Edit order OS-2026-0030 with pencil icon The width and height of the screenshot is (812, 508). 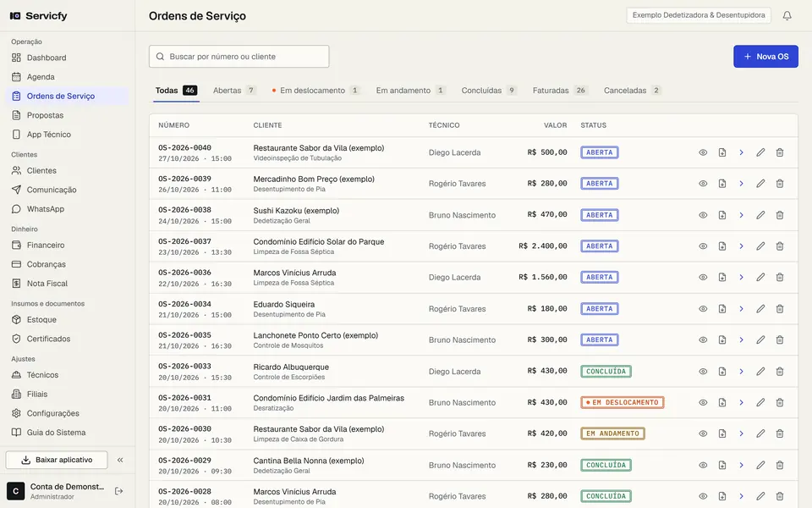(x=760, y=433)
